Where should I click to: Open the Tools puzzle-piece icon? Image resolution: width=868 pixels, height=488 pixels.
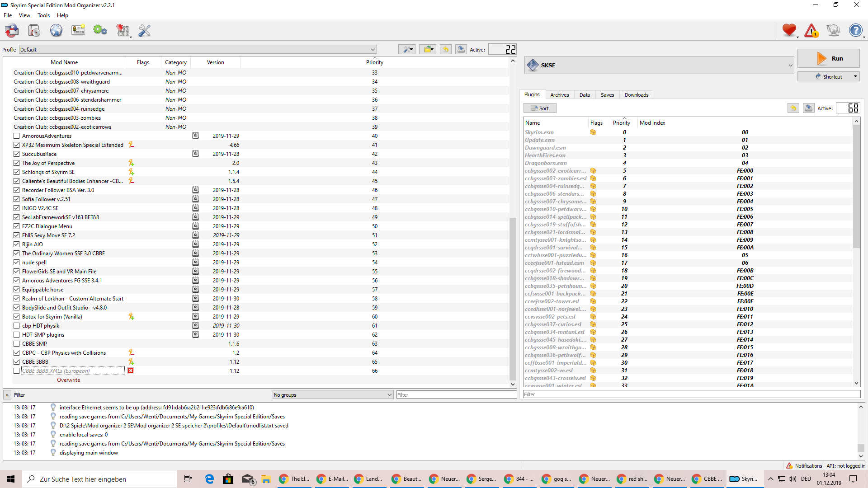(123, 31)
